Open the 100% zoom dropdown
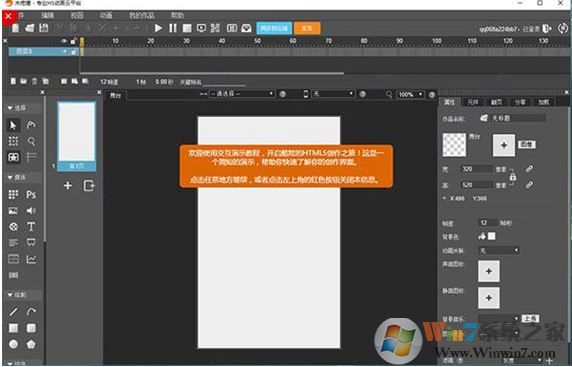This screenshot has height=367, width=572. point(410,94)
